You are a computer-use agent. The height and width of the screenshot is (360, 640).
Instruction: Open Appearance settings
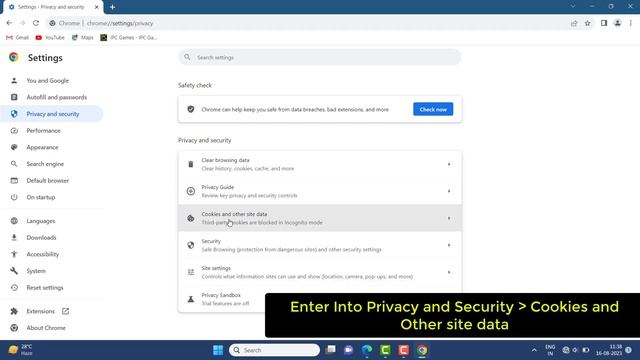[42, 147]
